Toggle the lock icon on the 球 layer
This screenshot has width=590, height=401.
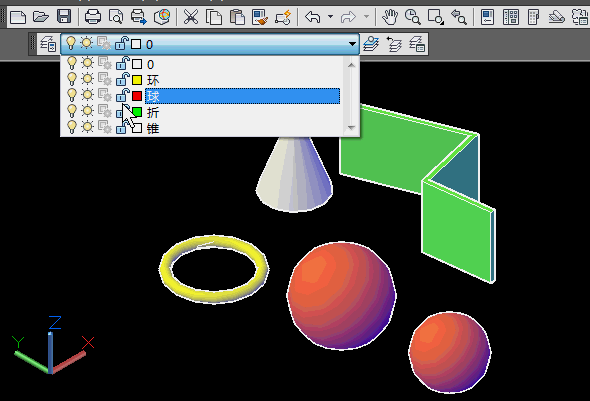point(122,96)
